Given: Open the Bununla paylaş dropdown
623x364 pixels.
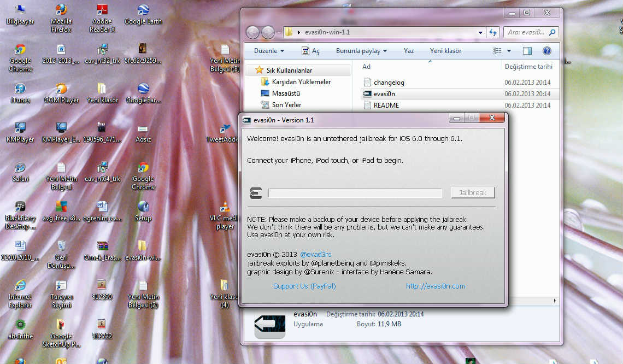Looking at the screenshot, I should 361,51.
